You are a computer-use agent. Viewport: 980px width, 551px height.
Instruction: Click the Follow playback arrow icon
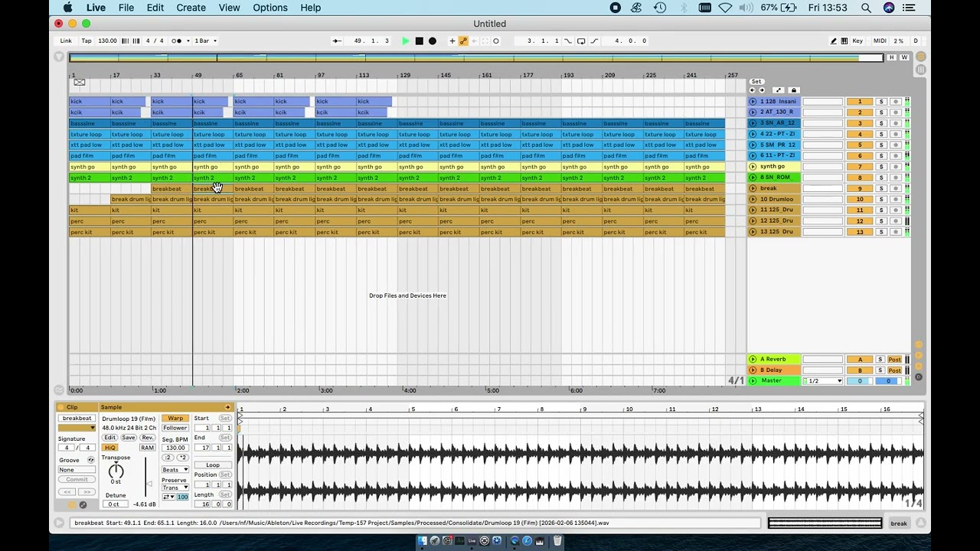(338, 41)
